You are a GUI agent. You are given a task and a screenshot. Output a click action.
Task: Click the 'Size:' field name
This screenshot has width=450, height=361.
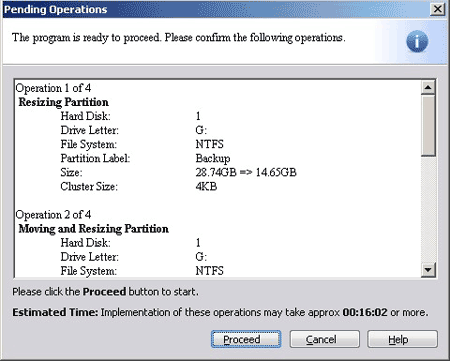point(71,172)
